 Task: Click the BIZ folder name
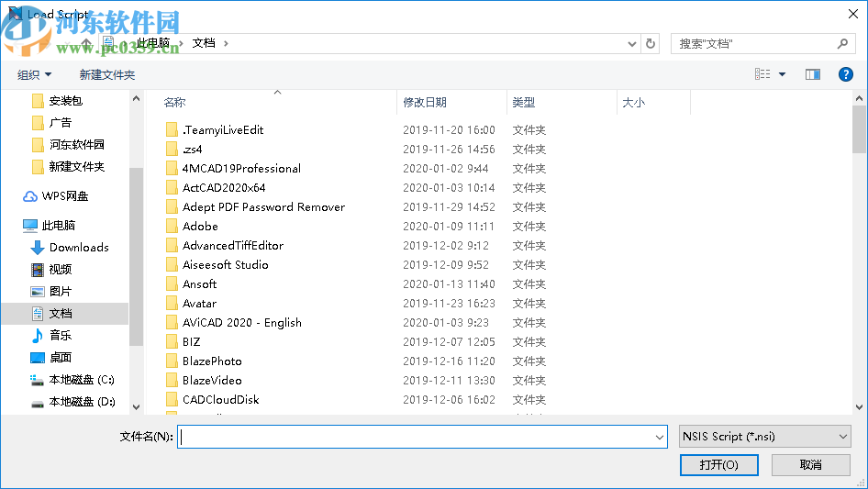(x=192, y=341)
